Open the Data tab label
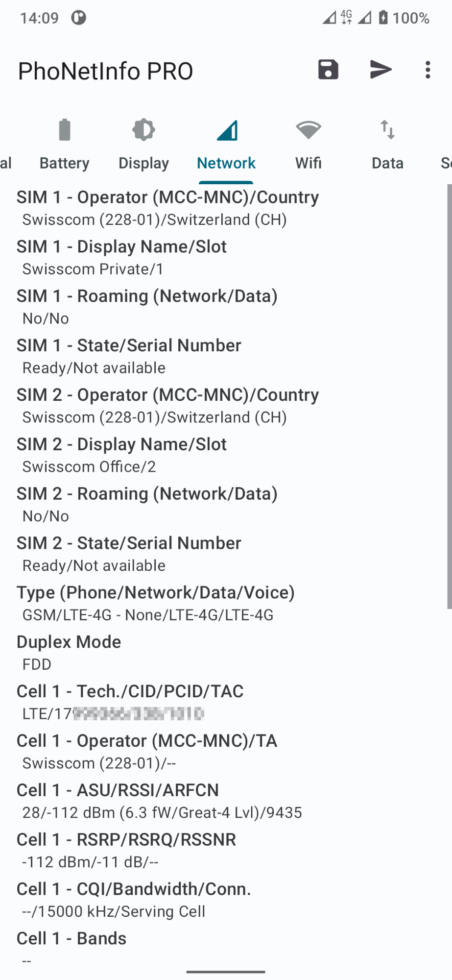The width and height of the screenshot is (452, 980). point(387,163)
